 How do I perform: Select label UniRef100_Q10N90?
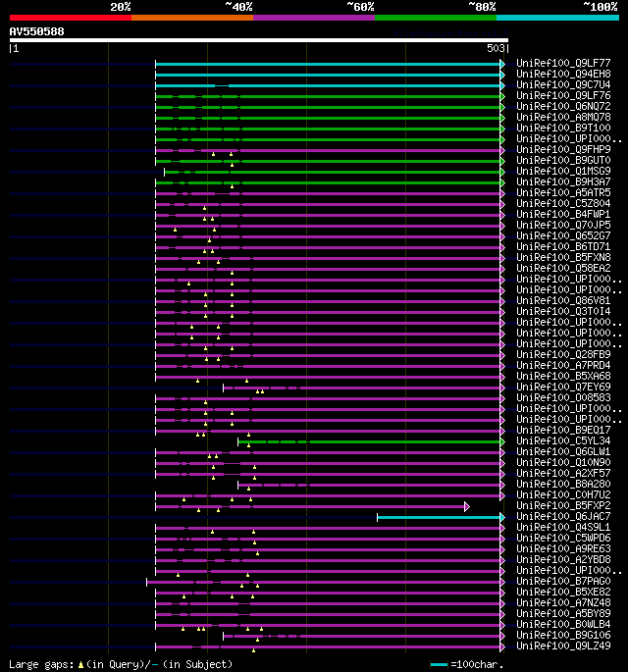[563, 462]
